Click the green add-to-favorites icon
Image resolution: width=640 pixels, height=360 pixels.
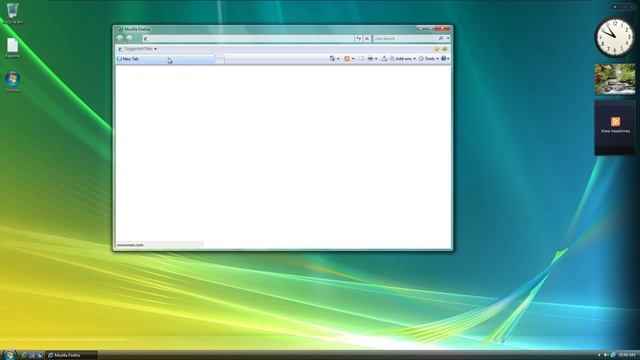pos(445,49)
